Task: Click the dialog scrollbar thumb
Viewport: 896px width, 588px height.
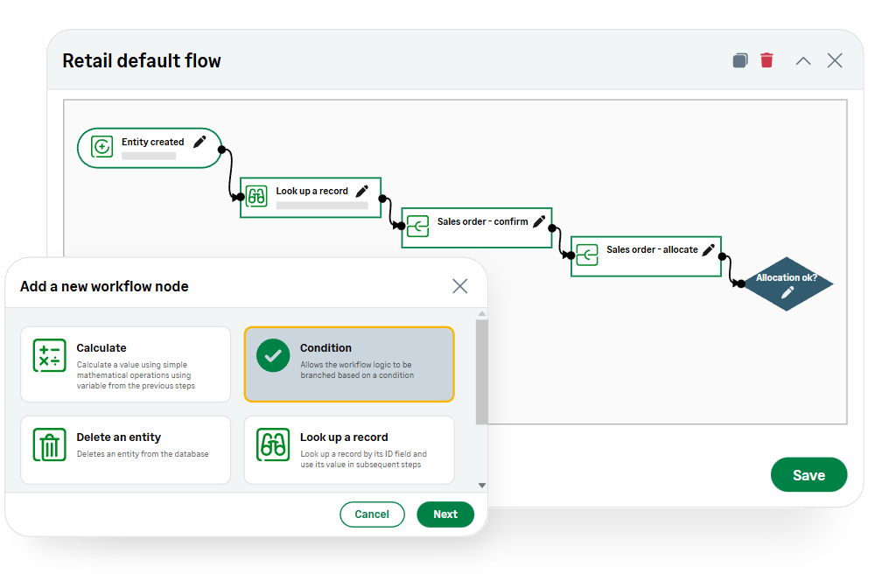Action: pyautogui.click(x=482, y=372)
